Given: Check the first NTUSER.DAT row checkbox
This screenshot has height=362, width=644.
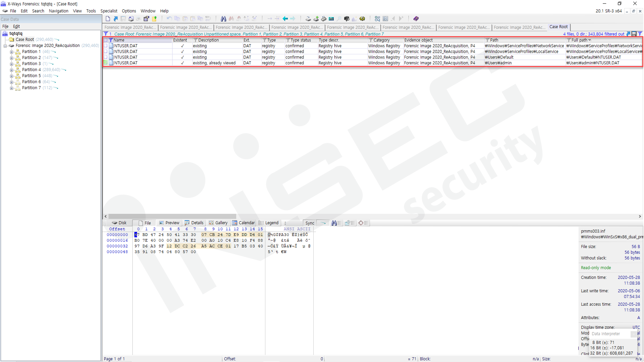Looking at the screenshot, I should coord(106,46).
